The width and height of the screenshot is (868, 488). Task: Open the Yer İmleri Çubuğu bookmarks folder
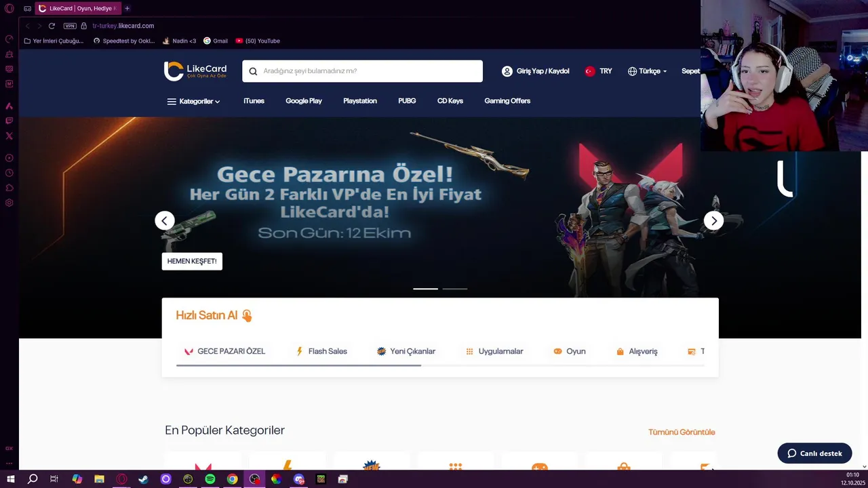54,41
